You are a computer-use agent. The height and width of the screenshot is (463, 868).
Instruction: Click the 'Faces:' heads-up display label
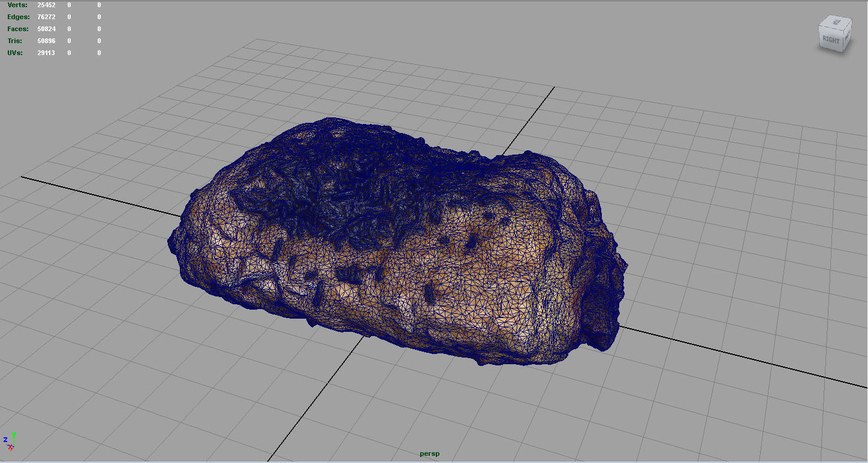click(17, 29)
